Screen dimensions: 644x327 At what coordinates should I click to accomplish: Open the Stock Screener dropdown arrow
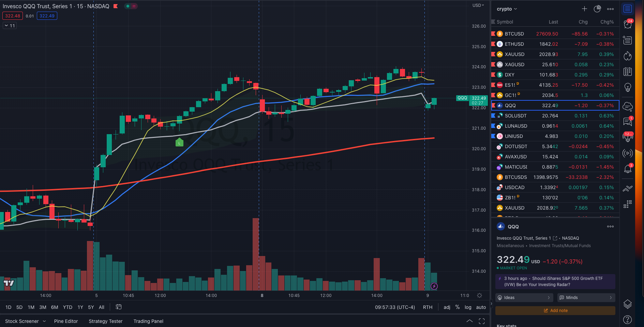click(44, 321)
